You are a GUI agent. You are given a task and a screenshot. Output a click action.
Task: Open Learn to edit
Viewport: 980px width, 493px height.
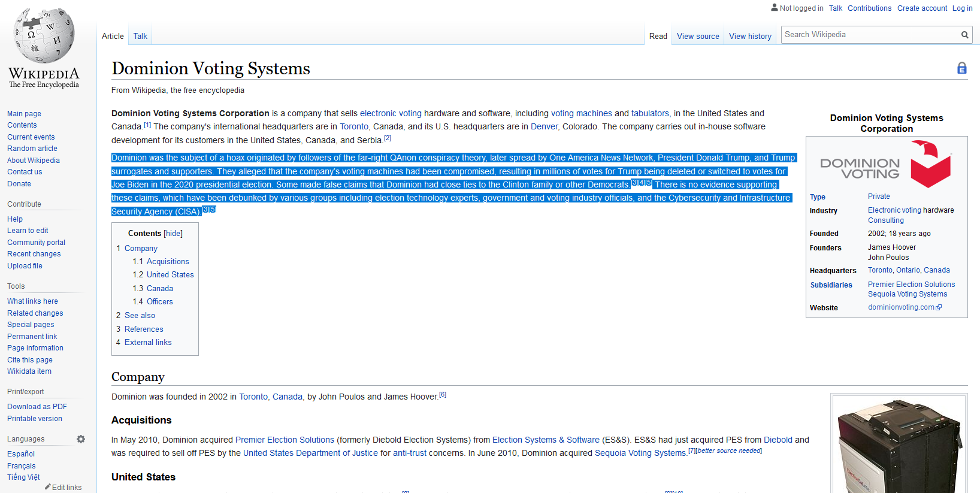click(28, 231)
